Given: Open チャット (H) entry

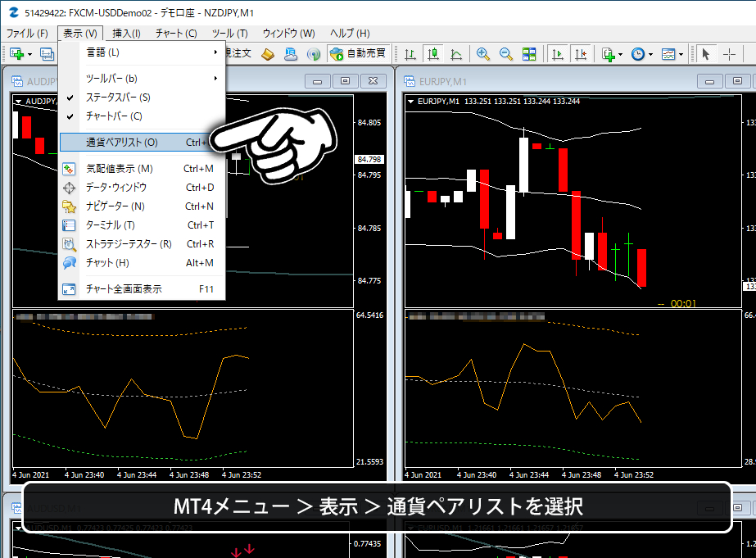Looking at the screenshot, I should pos(142,263).
